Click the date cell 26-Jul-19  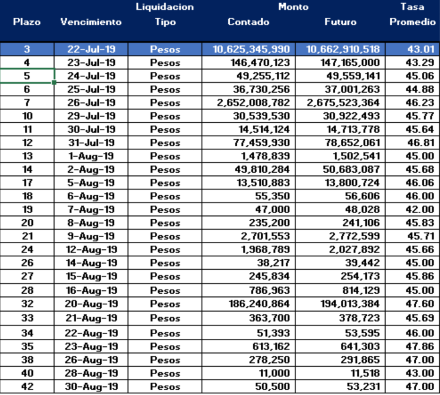(91, 102)
